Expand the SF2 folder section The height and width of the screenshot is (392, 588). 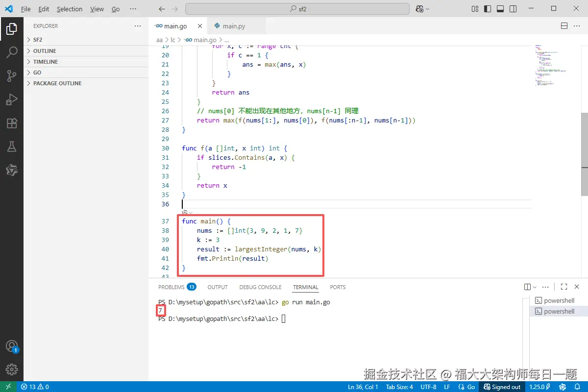[86, 40]
